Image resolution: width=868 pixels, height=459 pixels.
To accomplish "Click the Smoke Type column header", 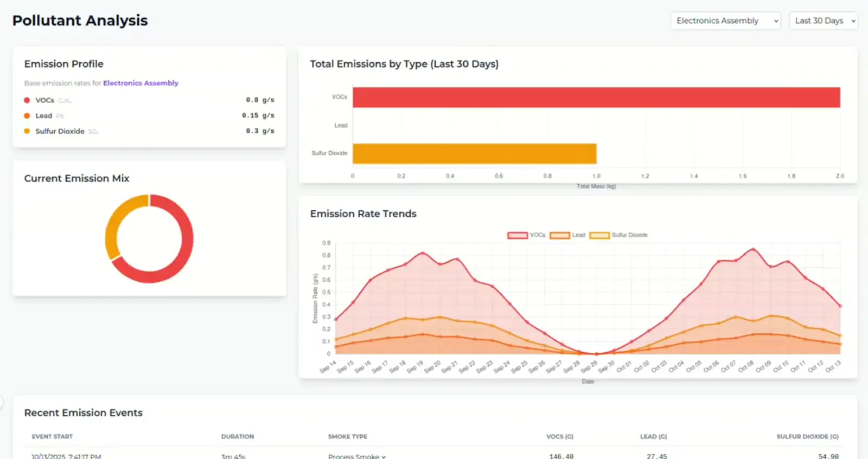I will [347, 436].
